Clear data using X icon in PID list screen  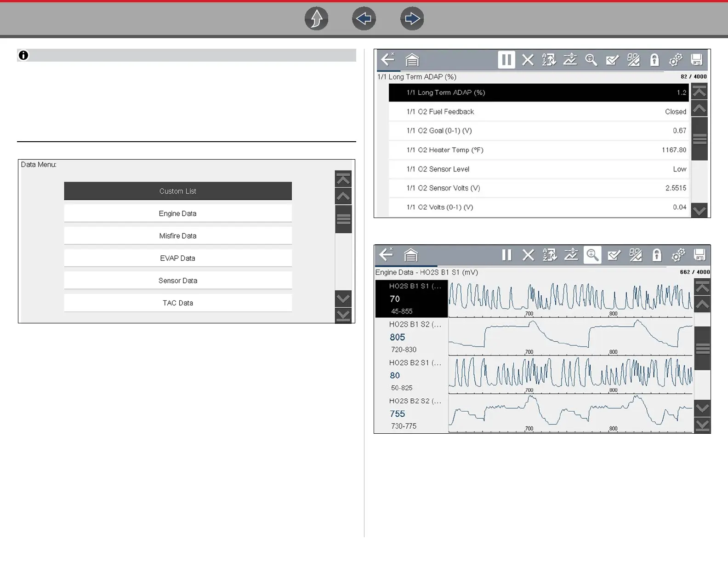(528, 60)
